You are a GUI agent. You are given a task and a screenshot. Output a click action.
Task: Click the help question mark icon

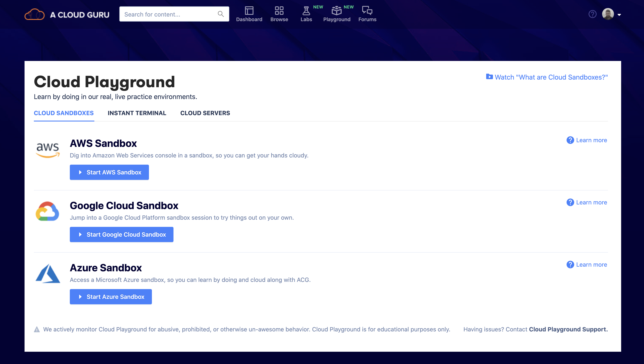coord(592,14)
